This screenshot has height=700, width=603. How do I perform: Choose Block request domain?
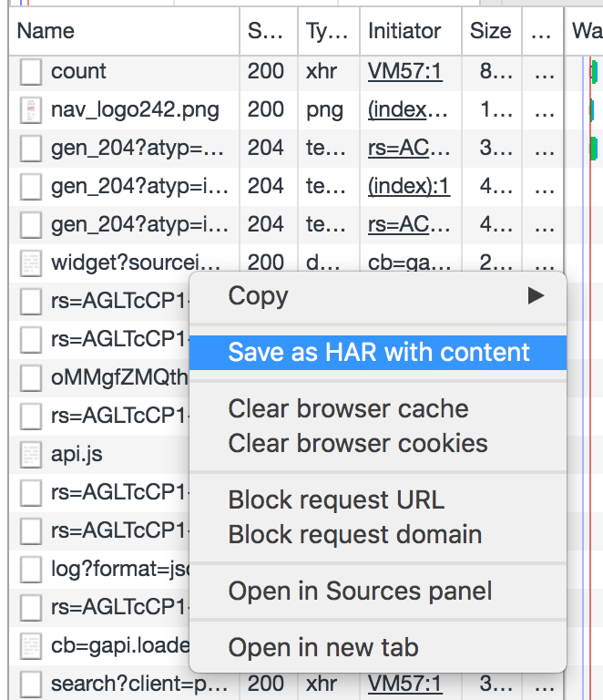click(x=354, y=535)
